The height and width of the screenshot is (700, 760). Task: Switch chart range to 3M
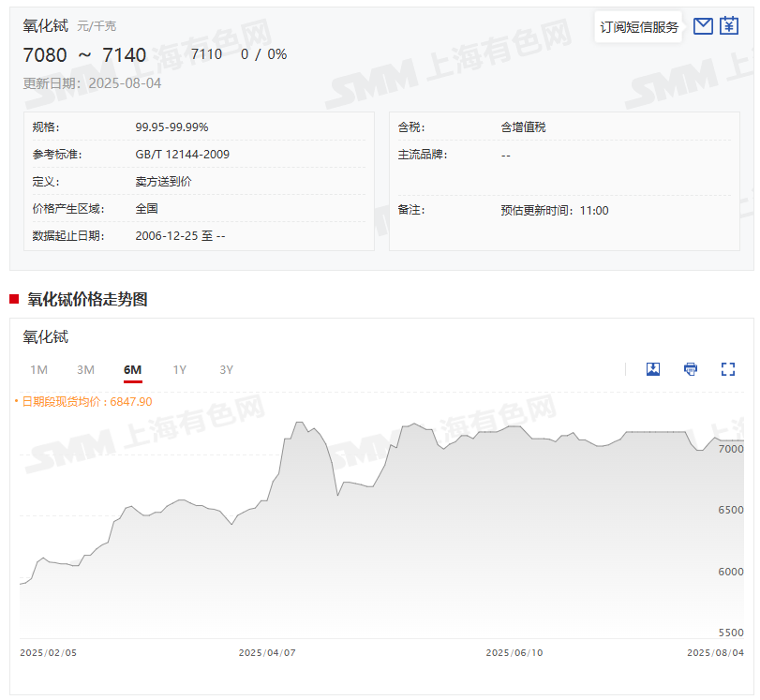(x=85, y=370)
